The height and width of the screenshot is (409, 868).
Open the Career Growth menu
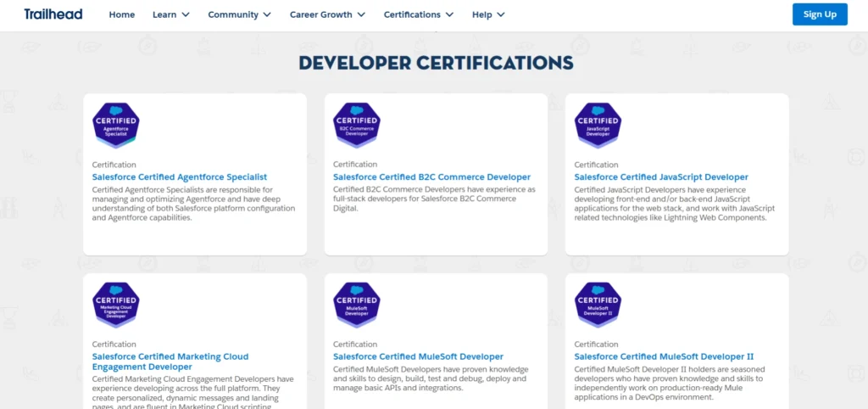[328, 15]
